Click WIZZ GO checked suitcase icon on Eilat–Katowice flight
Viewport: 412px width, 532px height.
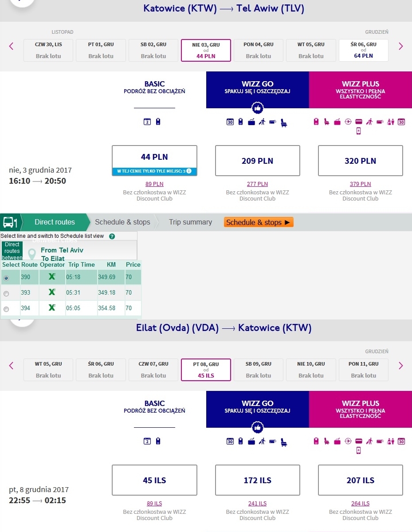251,441
